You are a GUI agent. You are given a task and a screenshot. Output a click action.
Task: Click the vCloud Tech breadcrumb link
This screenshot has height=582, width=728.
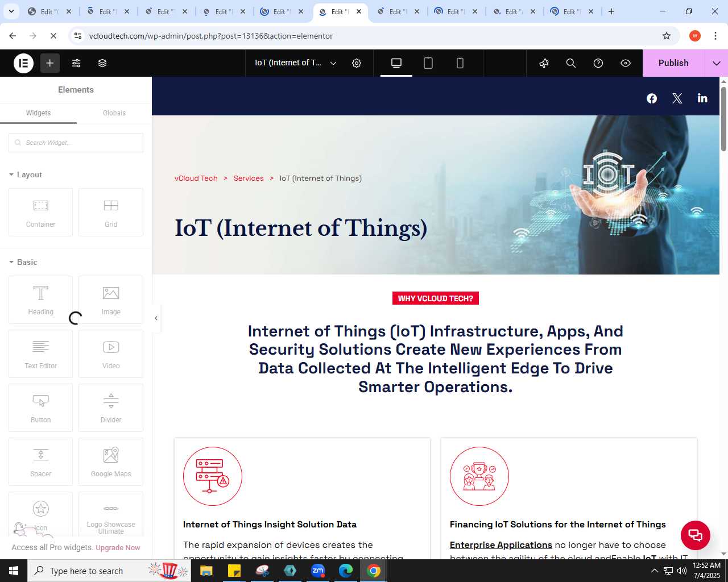196,178
